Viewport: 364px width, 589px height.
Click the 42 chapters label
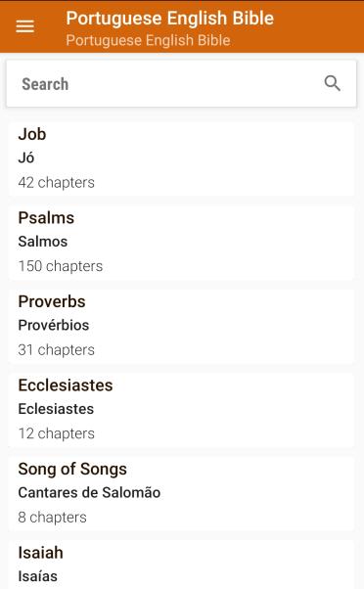tap(57, 183)
